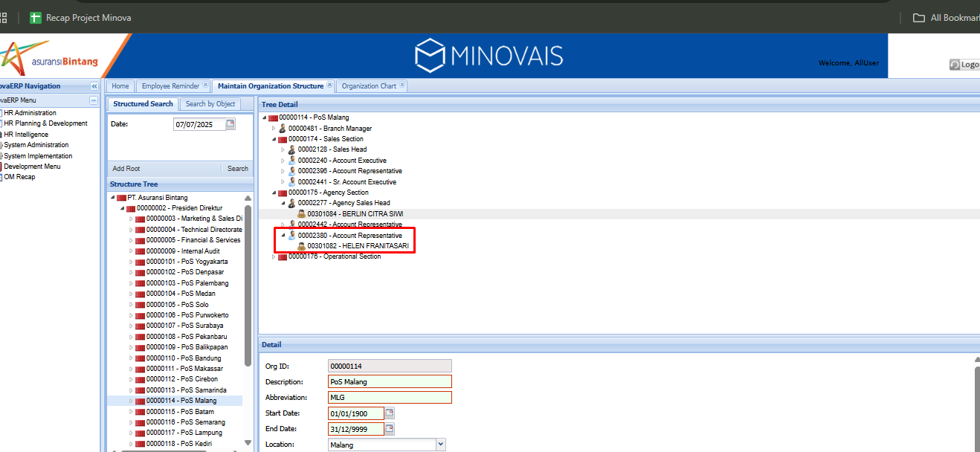Collapse the 00000175 - Agency Section node
This screenshot has height=452, width=980.
274,193
